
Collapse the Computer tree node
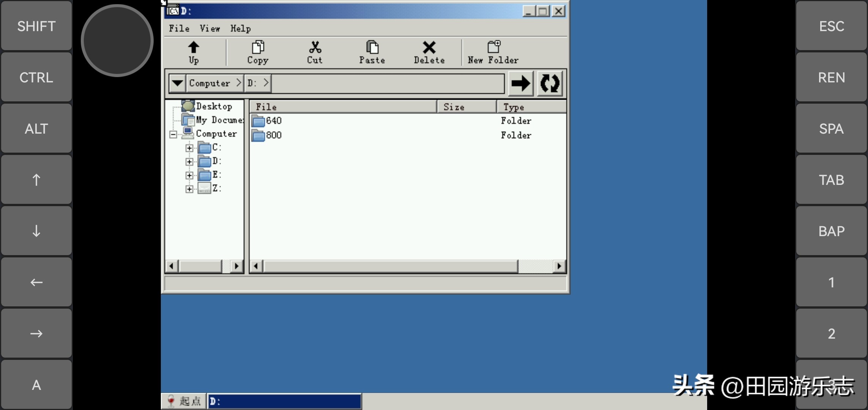(173, 134)
